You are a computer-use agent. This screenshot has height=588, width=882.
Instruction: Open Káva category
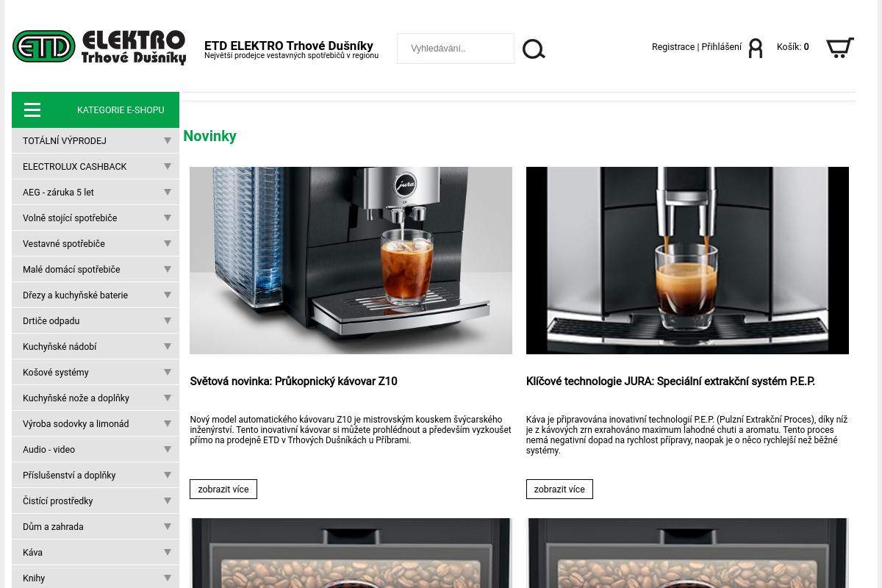point(32,553)
